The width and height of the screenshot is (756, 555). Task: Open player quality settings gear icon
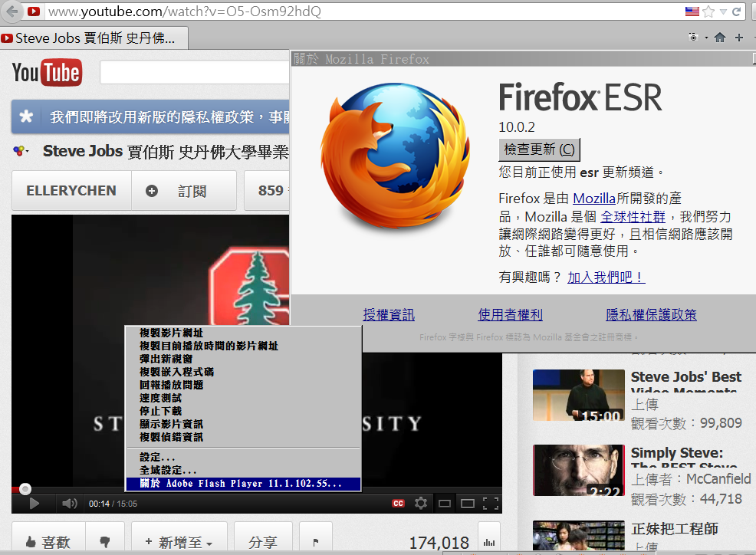click(x=421, y=504)
